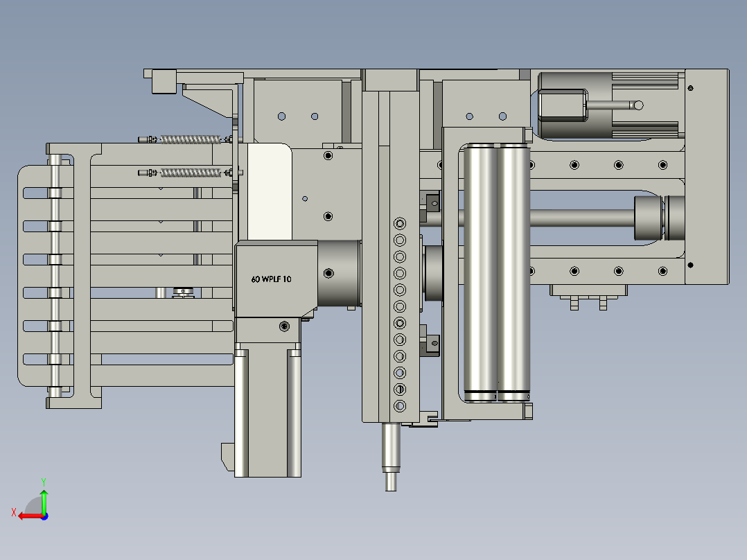
Task: Click the motor body below the gearbox
Action: point(267,410)
